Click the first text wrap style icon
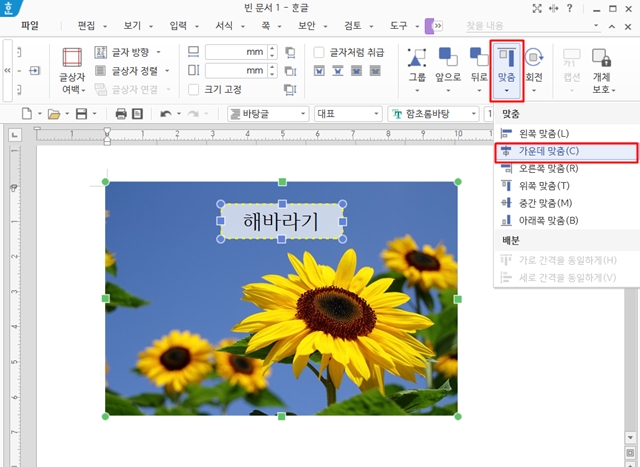The width and height of the screenshot is (640, 467). tap(319, 71)
